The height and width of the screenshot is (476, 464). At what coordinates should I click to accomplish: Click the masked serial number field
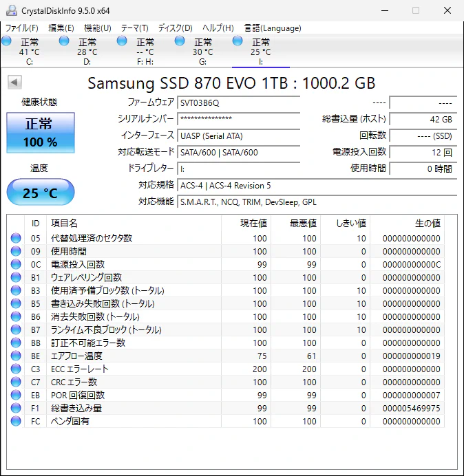tap(238, 119)
